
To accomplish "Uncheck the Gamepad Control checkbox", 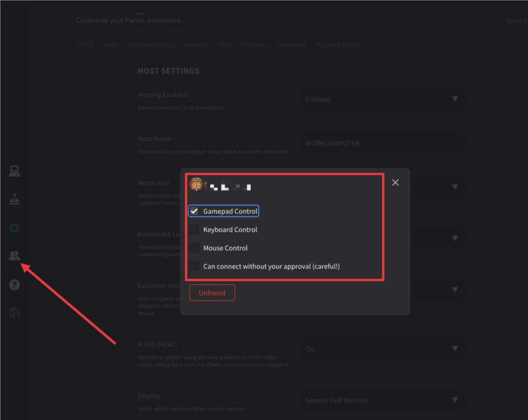I will click(194, 211).
